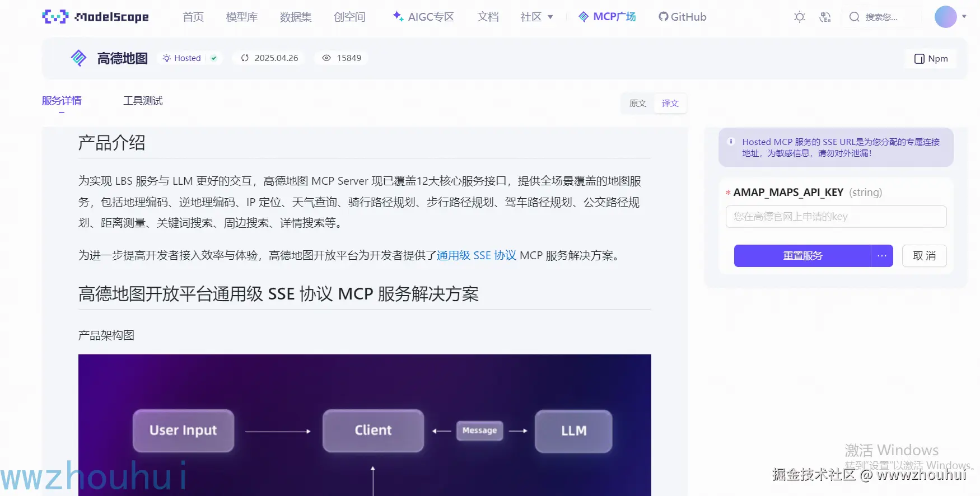Open the 通用级 SSE 协议 link
This screenshot has height=496, width=980.
(x=477, y=255)
